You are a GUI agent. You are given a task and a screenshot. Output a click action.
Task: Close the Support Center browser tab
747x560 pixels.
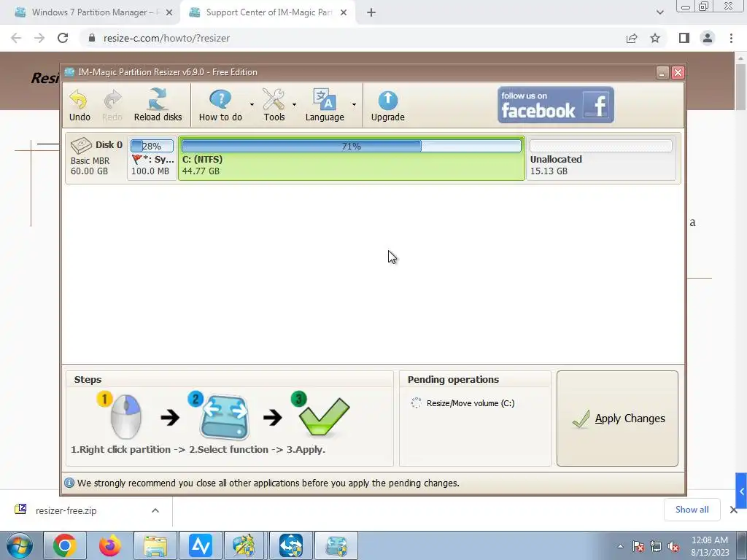344,13
